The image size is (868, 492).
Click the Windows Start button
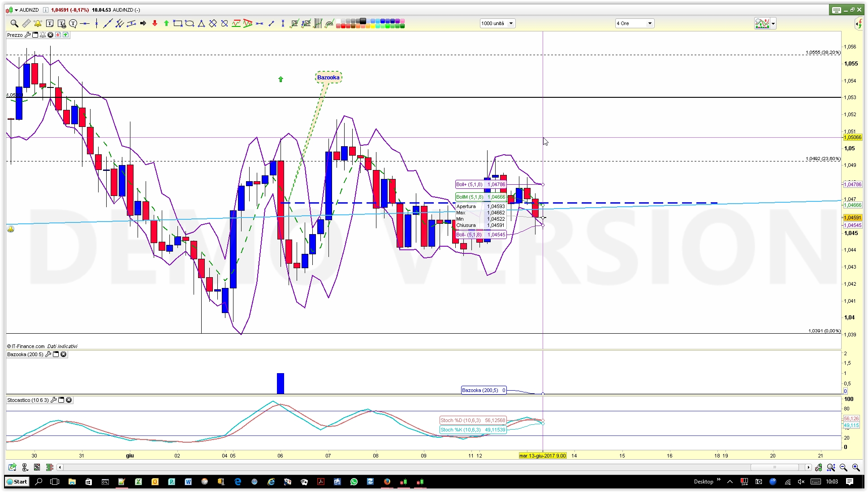pos(17,482)
